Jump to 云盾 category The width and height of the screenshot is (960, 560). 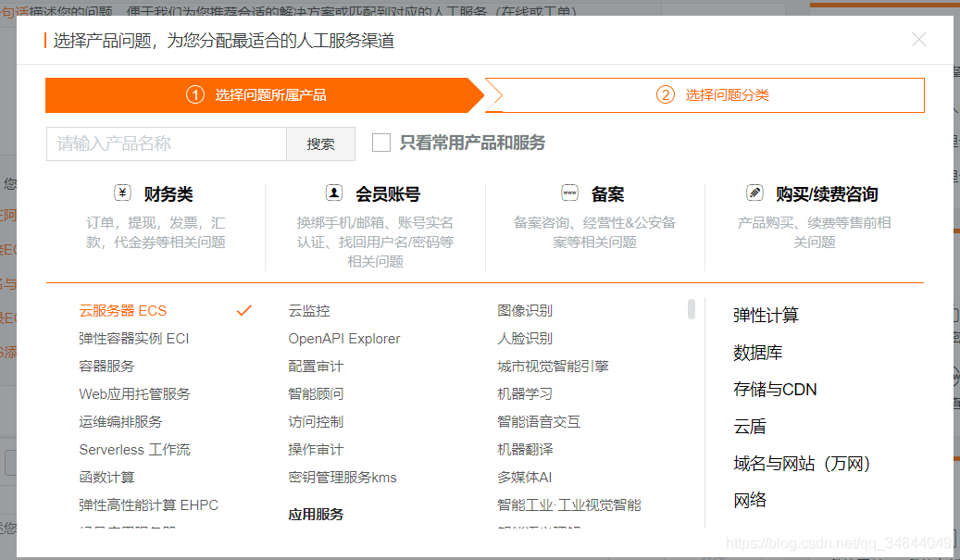750,427
